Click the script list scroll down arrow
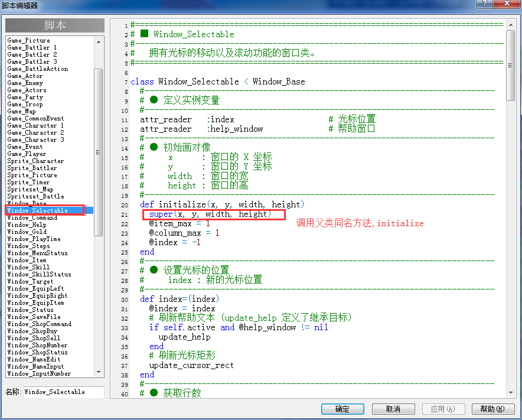Image resolution: width=522 pixels, height=420 pixels. (99, 372)
